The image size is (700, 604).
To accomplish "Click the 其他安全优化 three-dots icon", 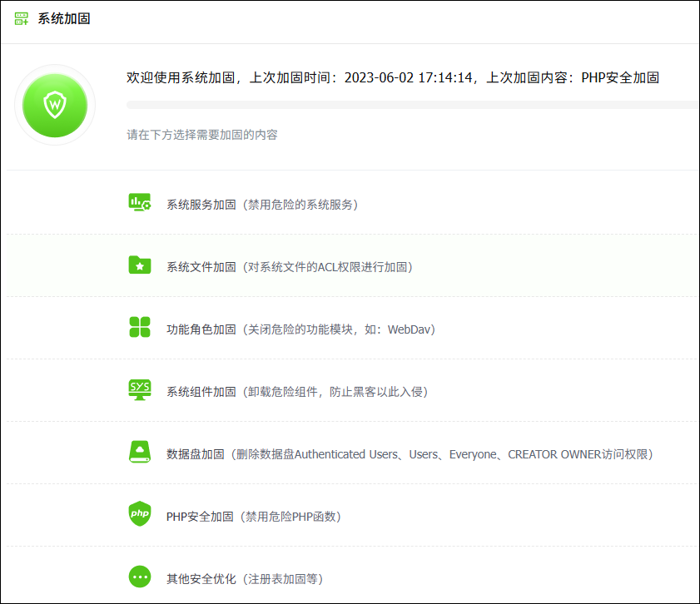I will point(140,577).
